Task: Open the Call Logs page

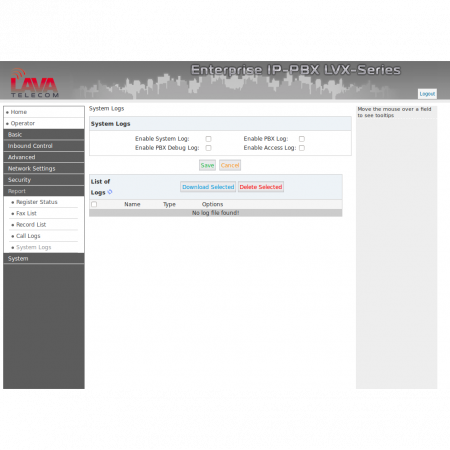Action: pyautogui.click(x=28, y=236)
